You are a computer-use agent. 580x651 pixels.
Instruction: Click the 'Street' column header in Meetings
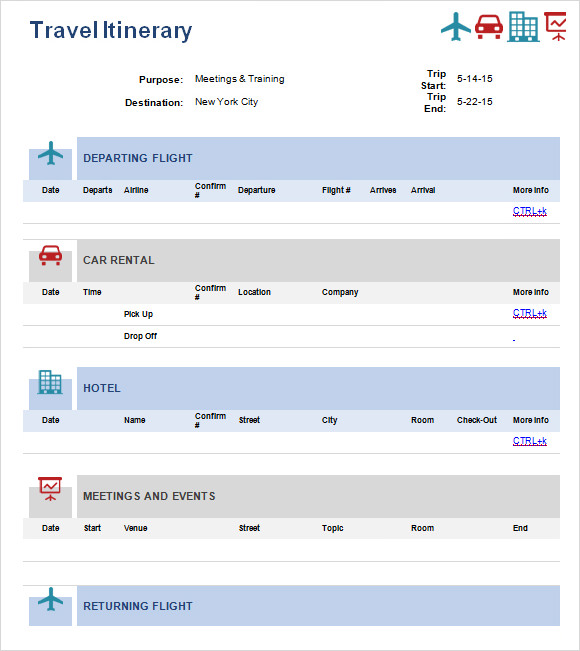249,528
